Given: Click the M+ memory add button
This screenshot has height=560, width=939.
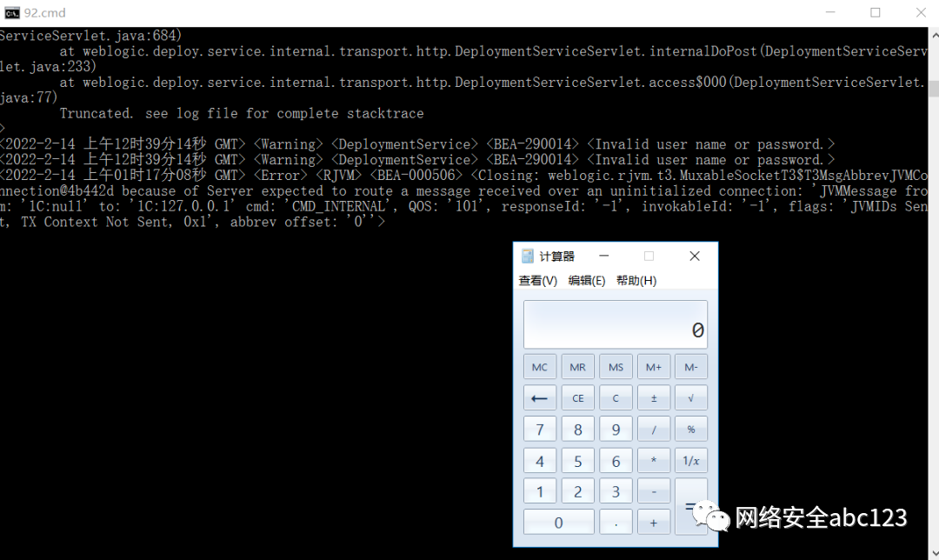Looking at the screenshot, I should pyautogui.click(x=653, y=367).
